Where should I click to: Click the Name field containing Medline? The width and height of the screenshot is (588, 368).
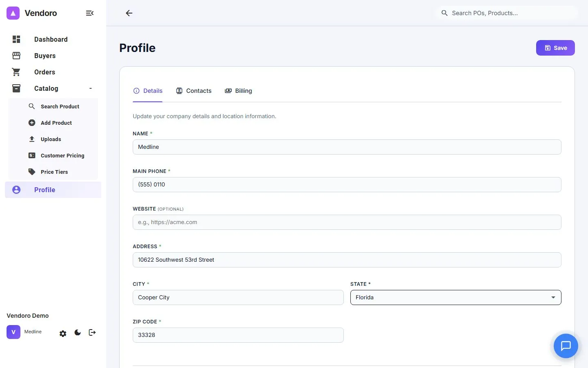[347, 147]
